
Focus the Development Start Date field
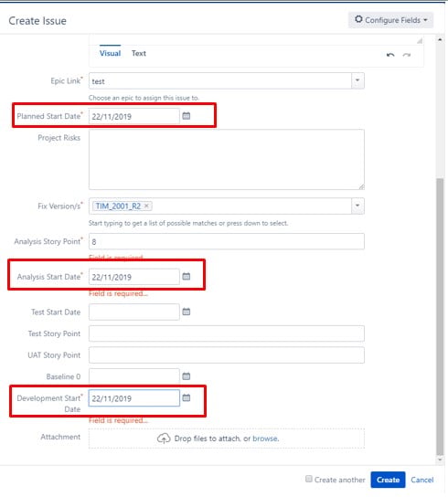pyautogui.click(x=133, y=398)
